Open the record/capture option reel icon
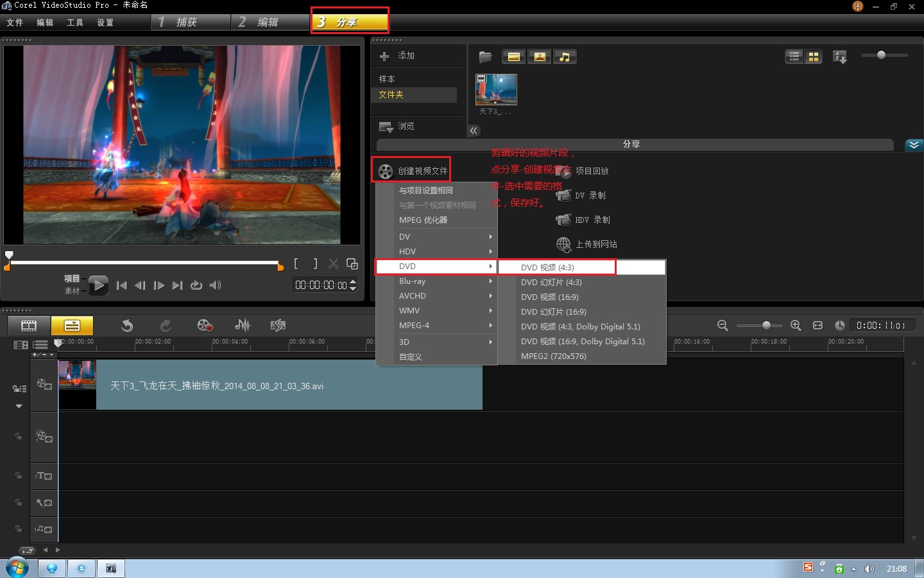Image resolution: width=924 pixels, height=578 pixels. pyautogui.click(x=205, y=326)
